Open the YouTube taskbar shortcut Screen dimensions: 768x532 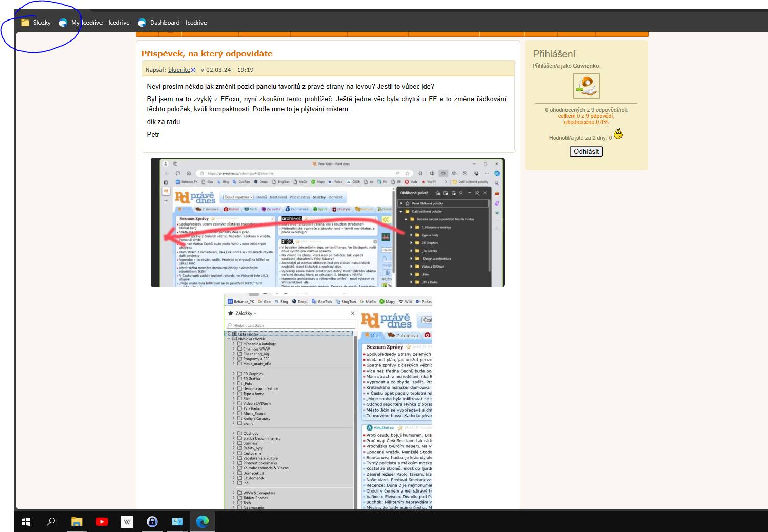coord(102,522)
